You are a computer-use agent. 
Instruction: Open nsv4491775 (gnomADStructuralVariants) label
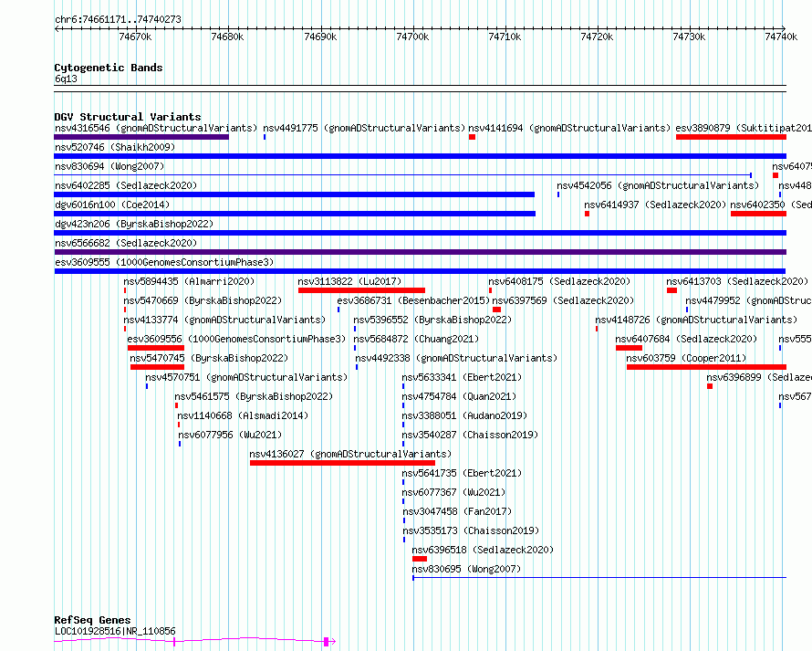(364, 128)
